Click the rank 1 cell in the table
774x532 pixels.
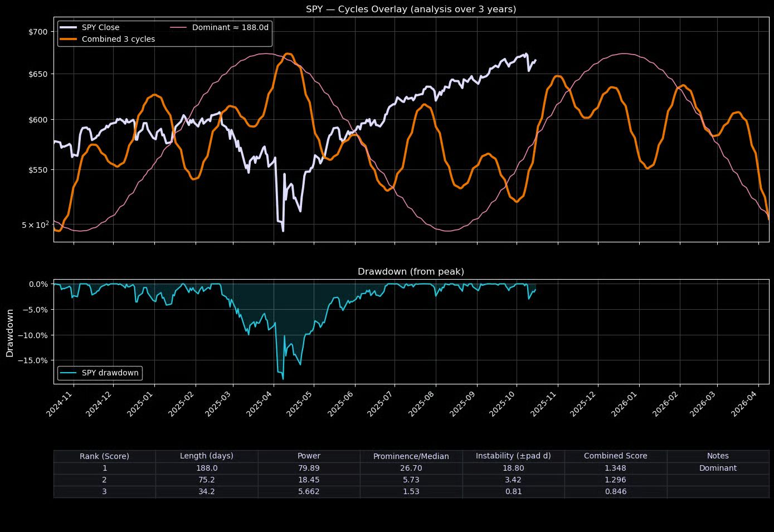click(x=104, y=468)
